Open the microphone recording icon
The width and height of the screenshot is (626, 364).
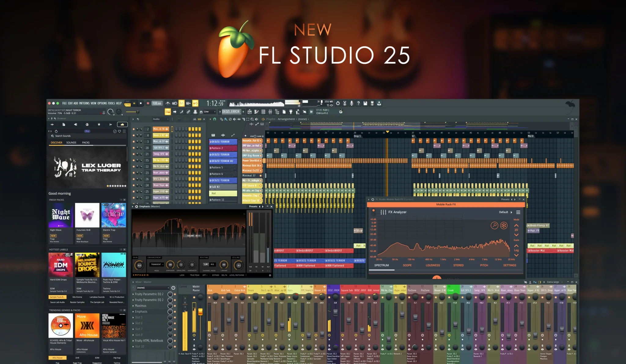(x=352, y=103)
